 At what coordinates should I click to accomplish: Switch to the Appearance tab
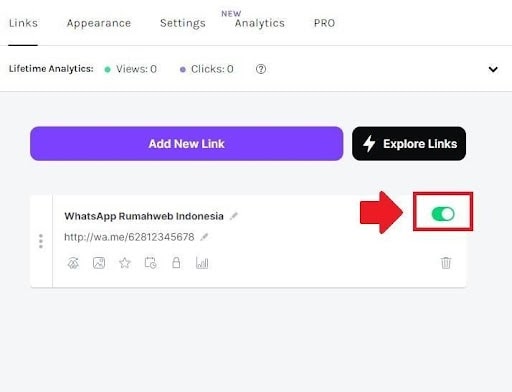coord(99,23)
